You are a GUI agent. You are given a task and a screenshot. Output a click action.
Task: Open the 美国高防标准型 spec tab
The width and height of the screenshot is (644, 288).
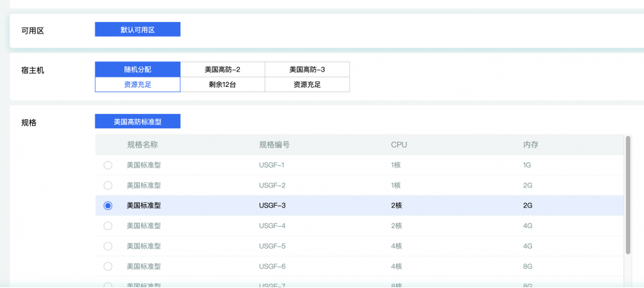138,122
